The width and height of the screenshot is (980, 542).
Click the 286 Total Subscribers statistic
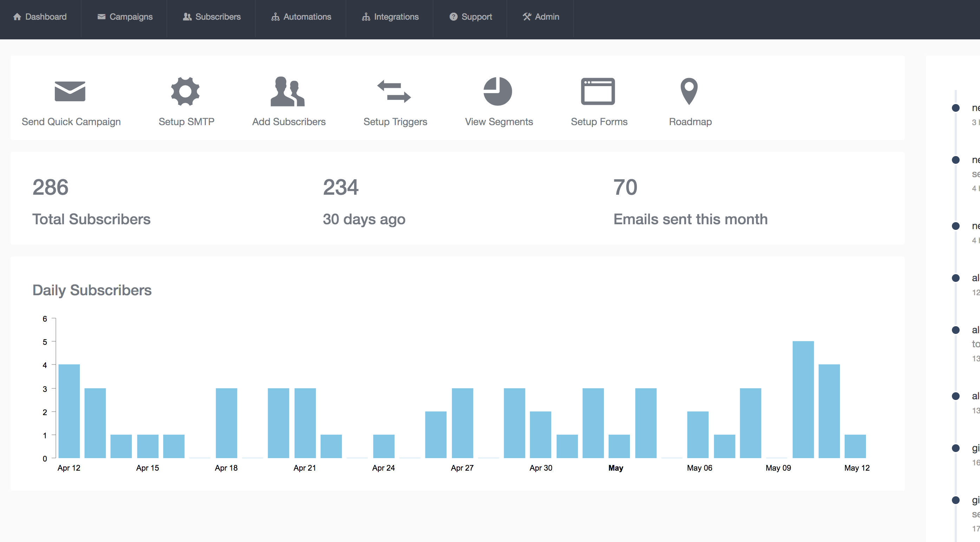pos(91,201)
